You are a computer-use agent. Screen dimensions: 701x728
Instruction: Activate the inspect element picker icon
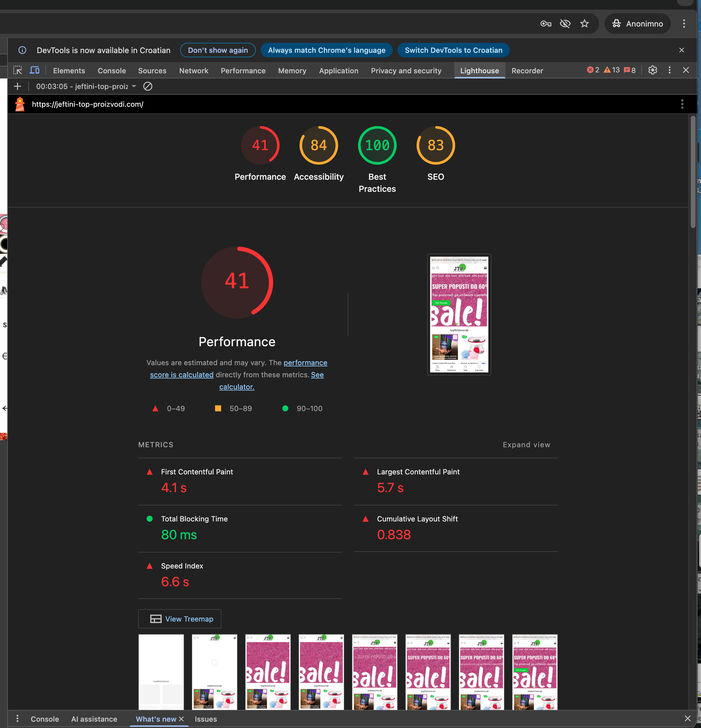[x=17, y=70]
